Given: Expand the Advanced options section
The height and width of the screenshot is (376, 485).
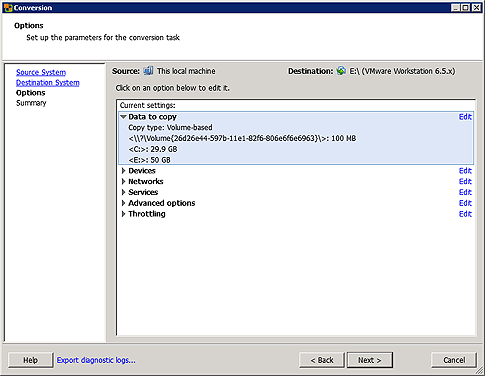Looking at the screenshot, I should pos(123,203).
